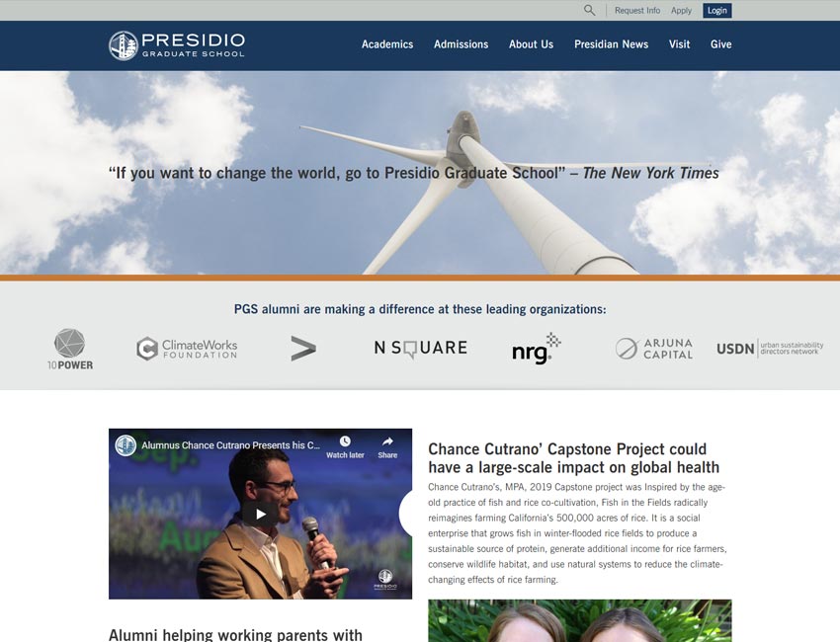Open the N Square logo
The width and height of the screenshot is (840, 642).
click(x=421, y=349)
